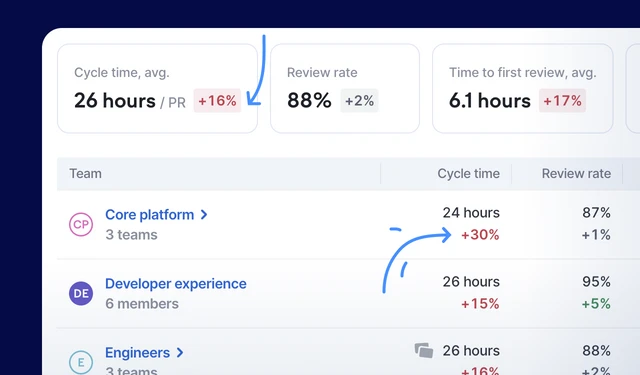Image resolution: width=640 pixels, height=375 pixels.
Task: Open the Review rate metric card
Action: point(345,89)
